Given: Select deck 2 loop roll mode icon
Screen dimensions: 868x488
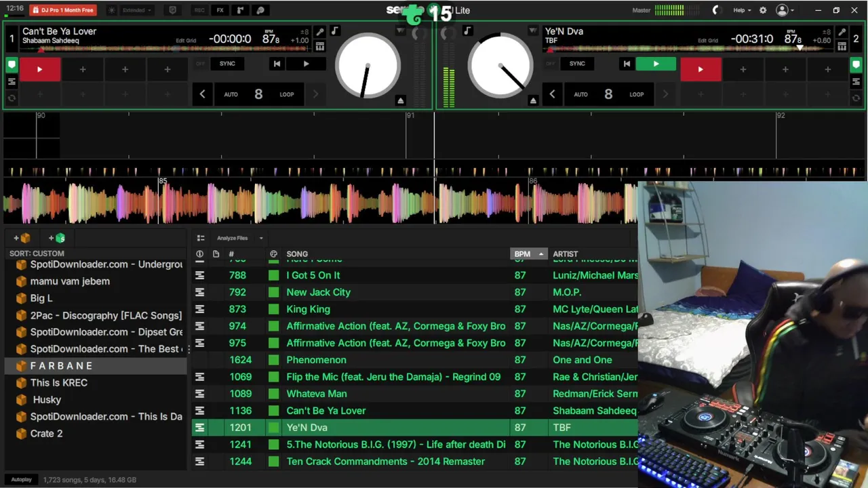Looking at the screenshot, I should pyautogui.click(x=856, y=98).
